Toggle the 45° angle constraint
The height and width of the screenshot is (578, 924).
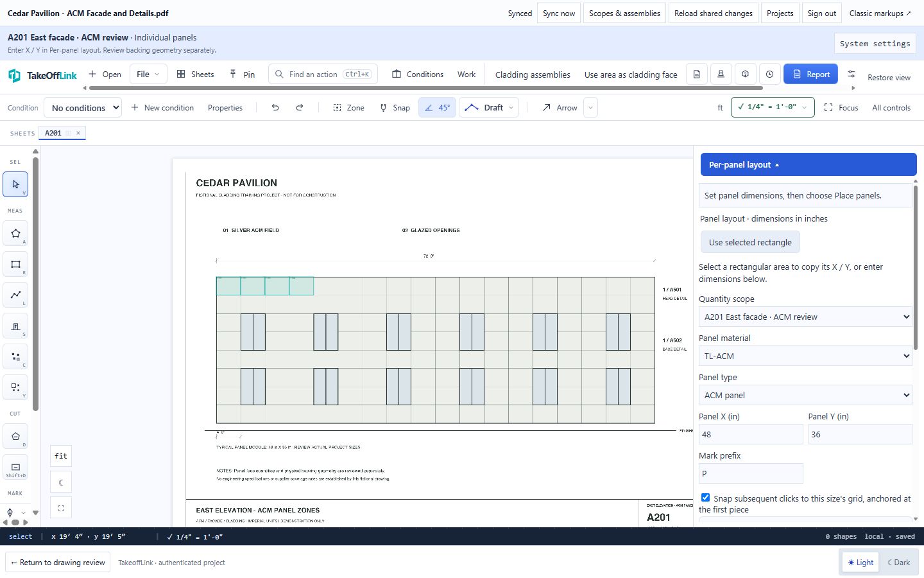[438, 108]
